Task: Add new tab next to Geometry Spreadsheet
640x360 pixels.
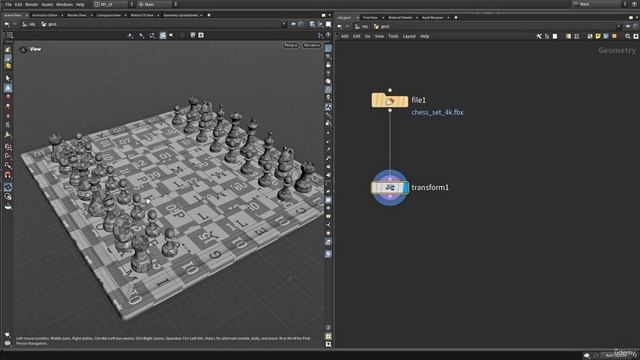Action: [209, 15]
